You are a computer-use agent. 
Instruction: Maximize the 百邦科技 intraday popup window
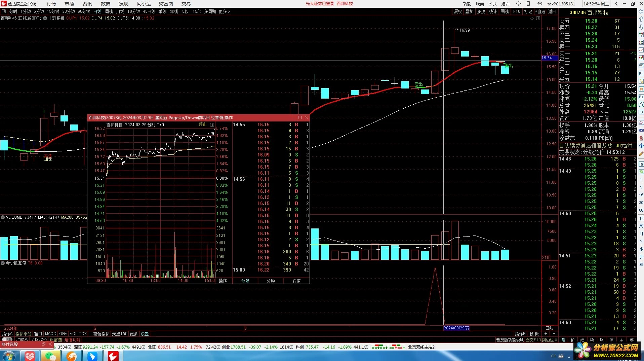(300, 117)
